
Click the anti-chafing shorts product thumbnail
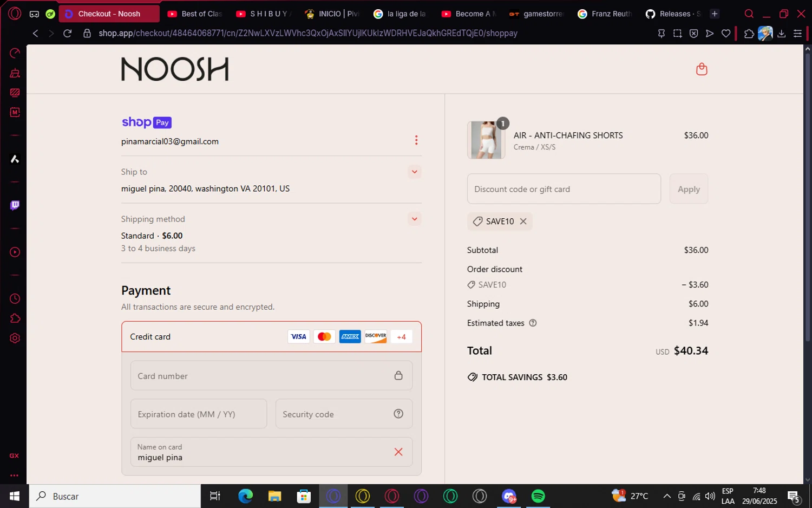click(486, 140)
